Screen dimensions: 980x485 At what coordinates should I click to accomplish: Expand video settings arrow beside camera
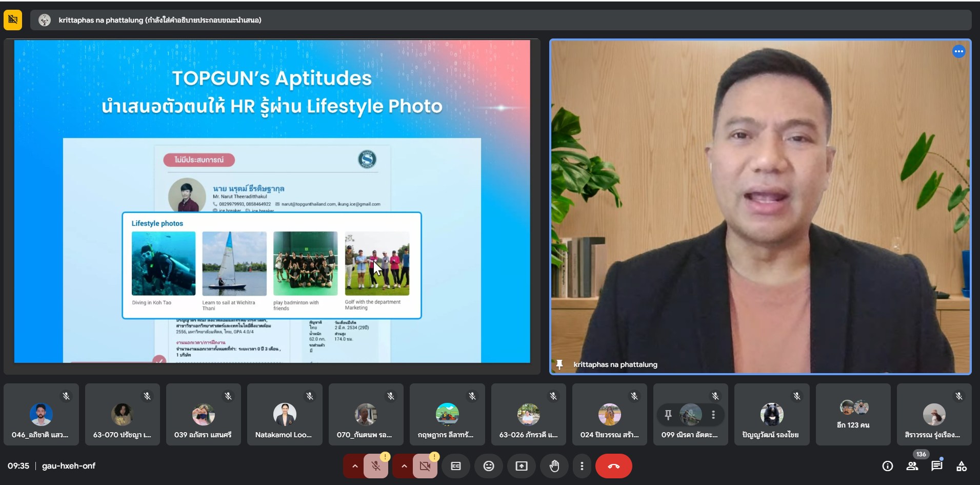tap(404, 466)
